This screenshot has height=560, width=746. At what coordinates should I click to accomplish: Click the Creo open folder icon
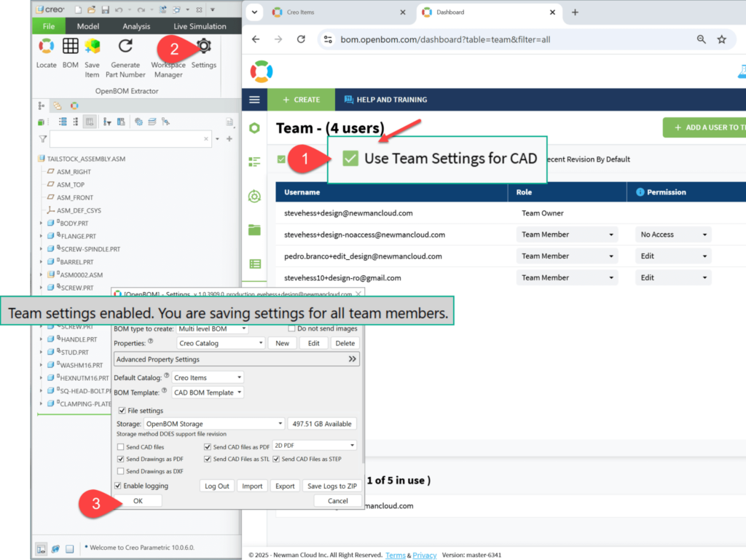coord(92,9)
